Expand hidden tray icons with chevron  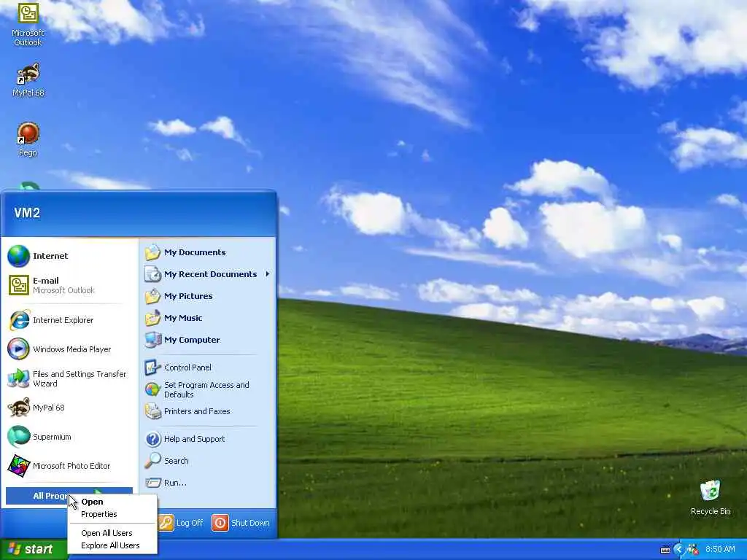[679, 550]
